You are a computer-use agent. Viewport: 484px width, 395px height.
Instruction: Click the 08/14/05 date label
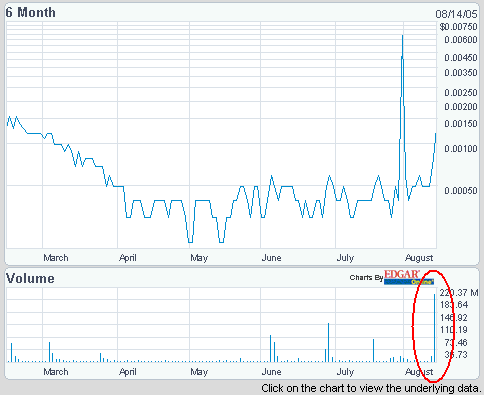[456, 14]
